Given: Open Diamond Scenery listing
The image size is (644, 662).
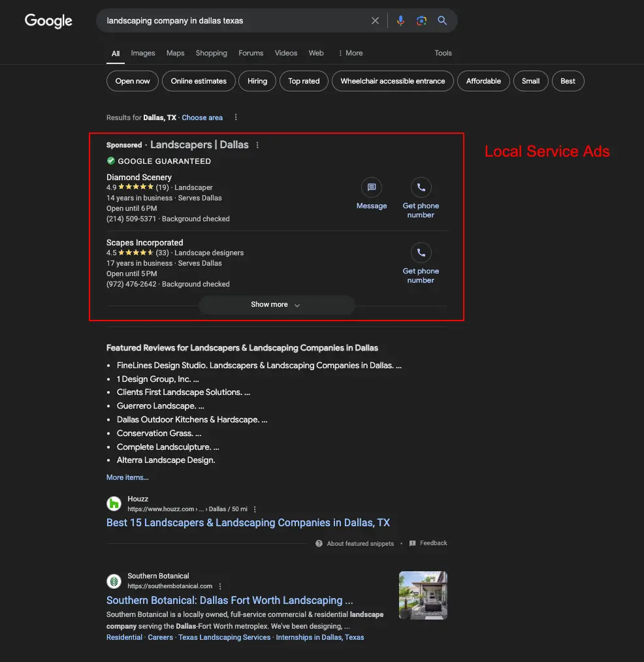Looking at the screenshot, I should pyautogui.click(x=139, y=178).
